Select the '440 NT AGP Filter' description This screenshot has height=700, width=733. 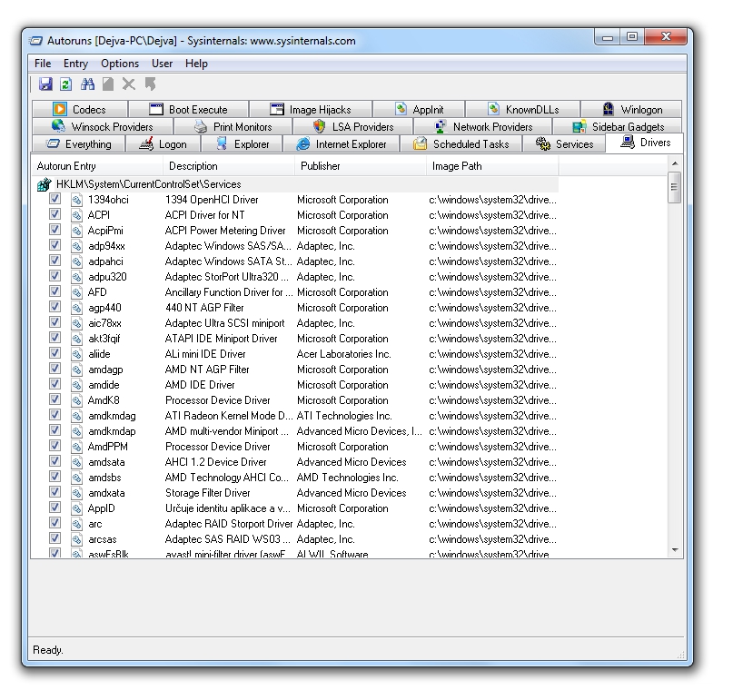(204, 308)
